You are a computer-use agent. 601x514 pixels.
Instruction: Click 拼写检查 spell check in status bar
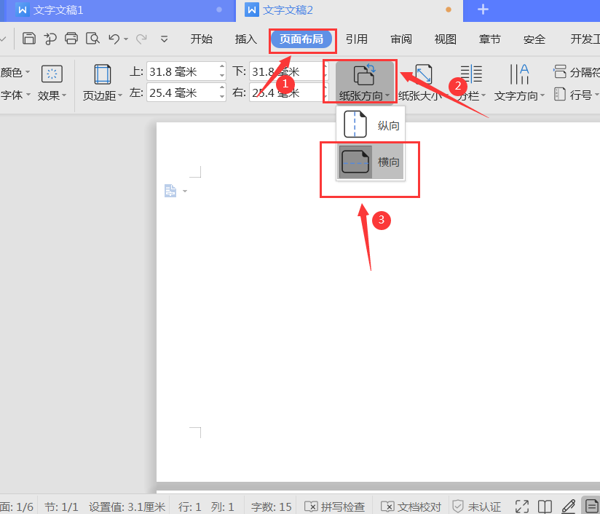coord(335,506)
